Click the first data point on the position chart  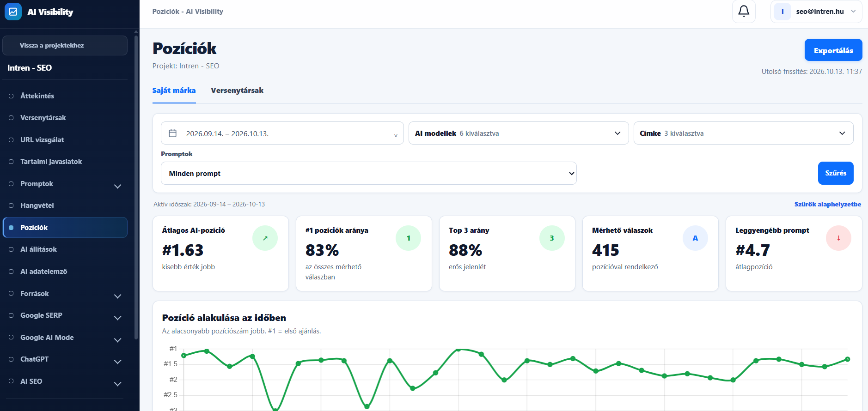click(x=184, y=355)
